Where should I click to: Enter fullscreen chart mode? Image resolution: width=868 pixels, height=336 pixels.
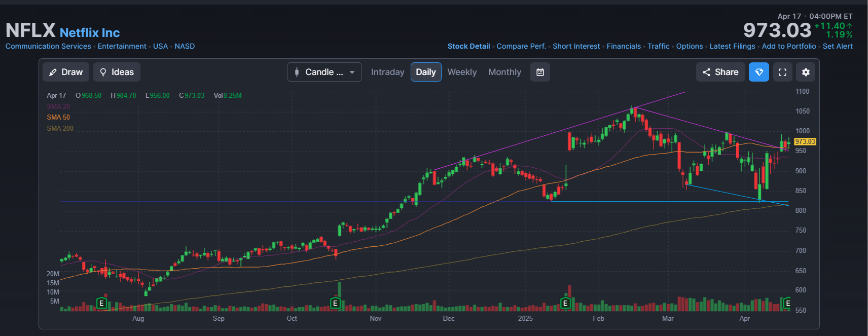point(782,72)
